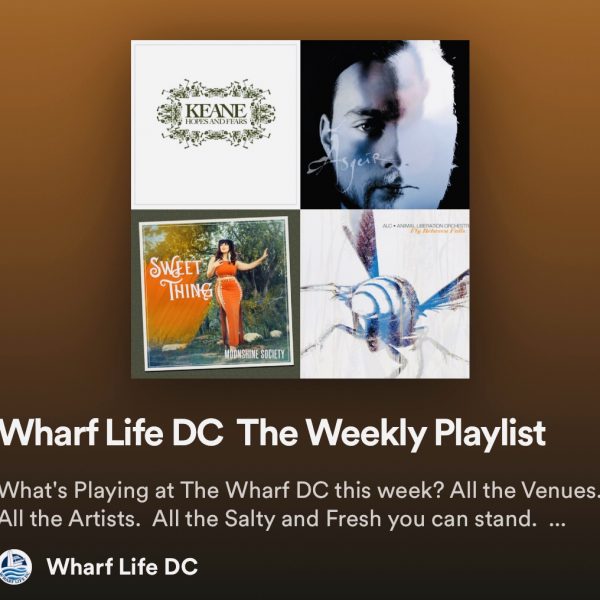Click the Sweet Thing lettering on the album art
Viewport: 600px width, 600px height.
pyautogui.click(x=180, y=279)
